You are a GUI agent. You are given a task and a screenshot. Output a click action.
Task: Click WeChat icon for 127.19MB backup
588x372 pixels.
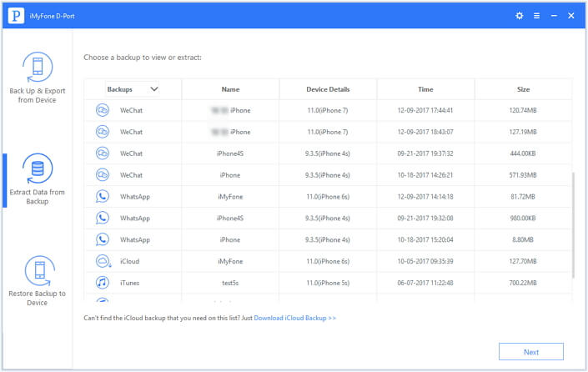[x=103, y=132]
